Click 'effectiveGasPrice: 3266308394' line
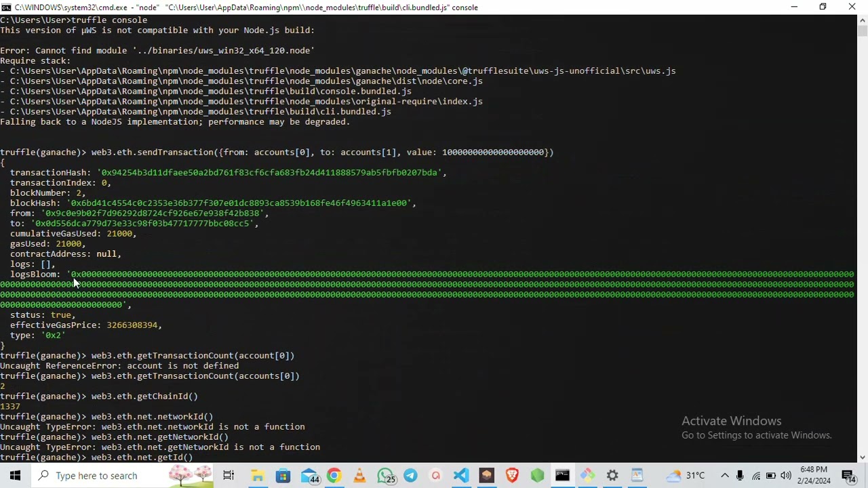Viewport: 868px width, 488px height. click(86, 325)
